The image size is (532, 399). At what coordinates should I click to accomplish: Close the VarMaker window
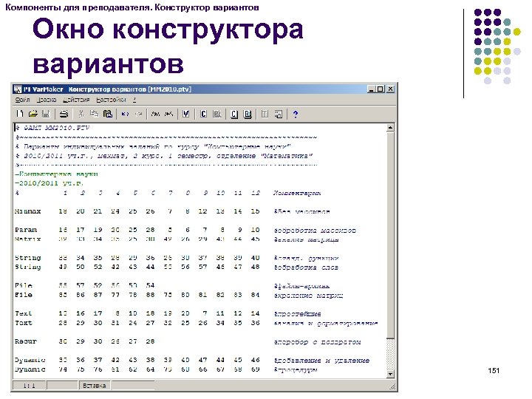391,89
